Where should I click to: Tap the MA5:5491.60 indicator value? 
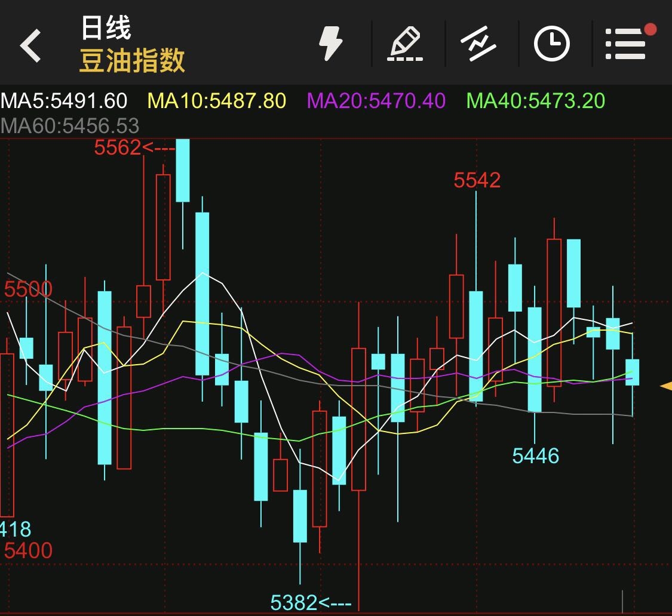[64, 101]
